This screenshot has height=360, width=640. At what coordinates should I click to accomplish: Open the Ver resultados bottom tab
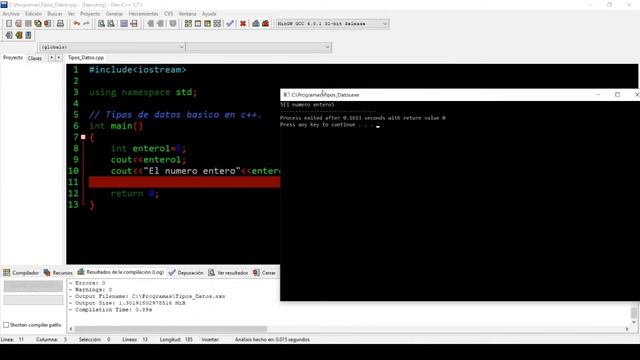[228, 273]
